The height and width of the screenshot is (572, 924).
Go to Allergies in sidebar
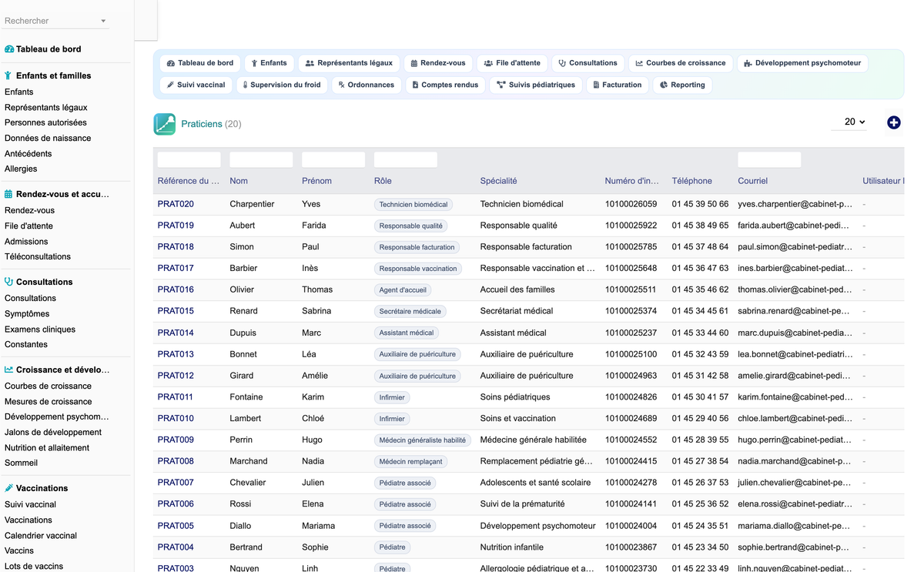(x=21, y=169)
